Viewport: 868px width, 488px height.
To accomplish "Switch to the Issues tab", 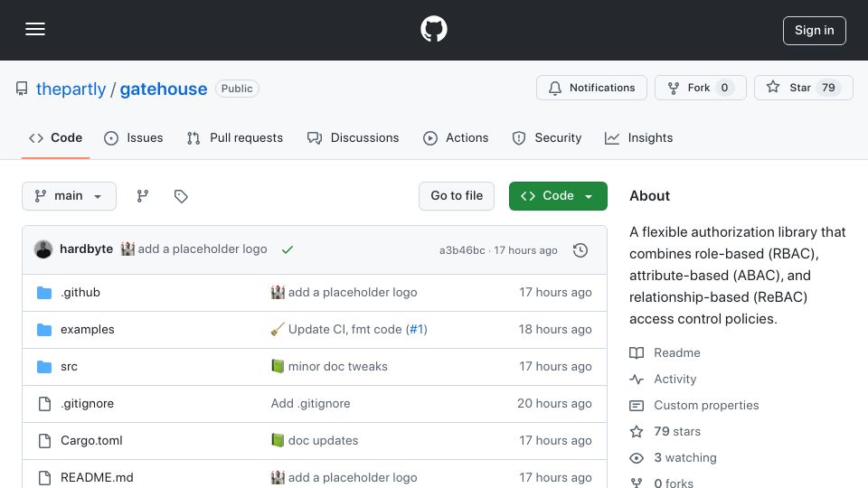I will pos(134,137).
